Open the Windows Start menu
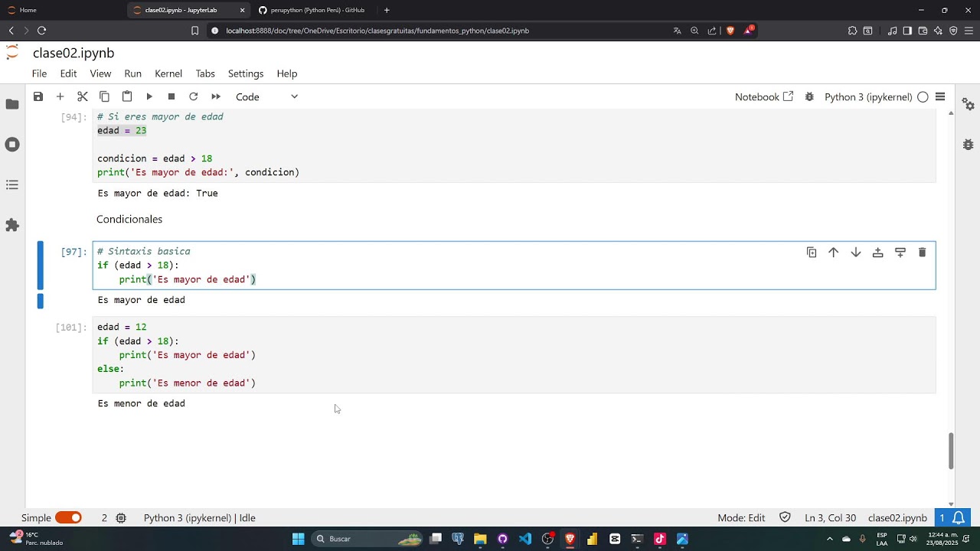The width and height of the screenshot is (980, 551). (x=298, y=539)
